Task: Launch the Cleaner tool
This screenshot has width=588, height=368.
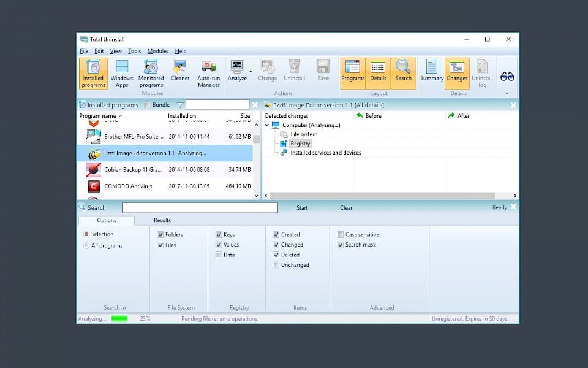Action: [180, 71]
